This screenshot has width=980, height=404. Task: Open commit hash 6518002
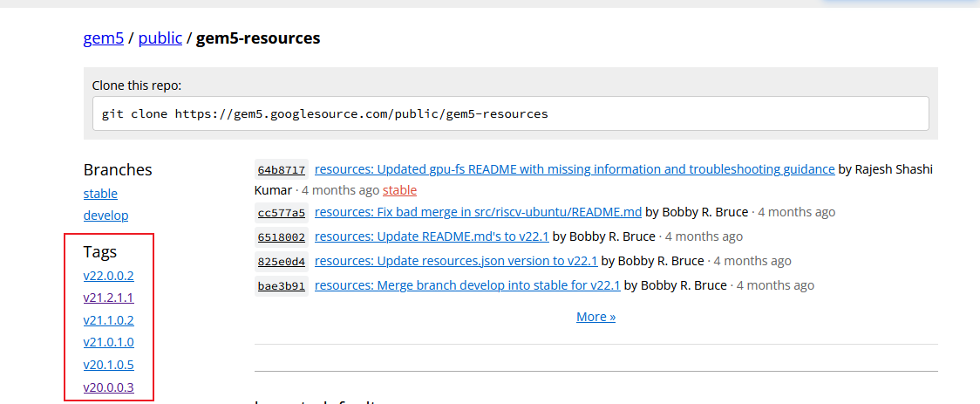click(282, 237)
